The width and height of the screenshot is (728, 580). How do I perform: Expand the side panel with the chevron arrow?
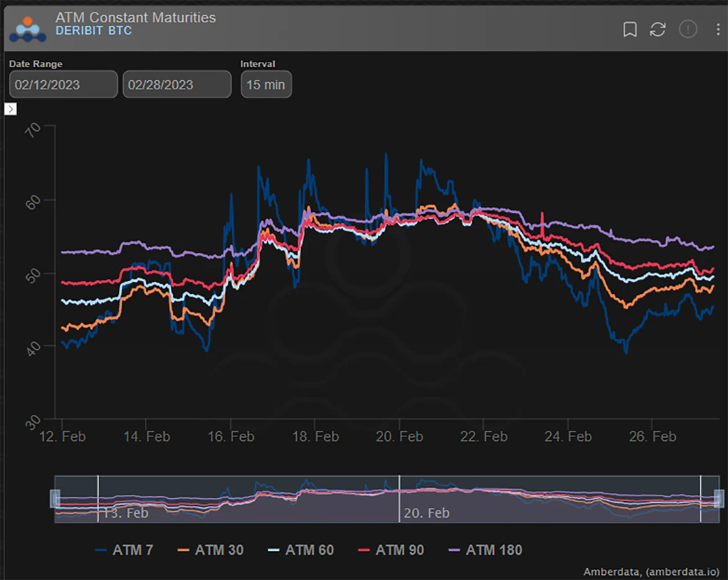(11, 109)
